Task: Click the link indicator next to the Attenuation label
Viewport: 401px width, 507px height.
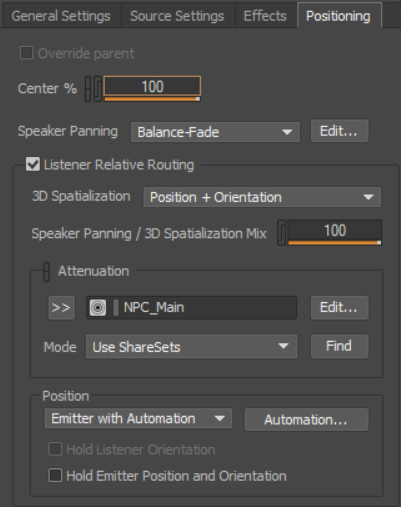Action: click(47, 272)
